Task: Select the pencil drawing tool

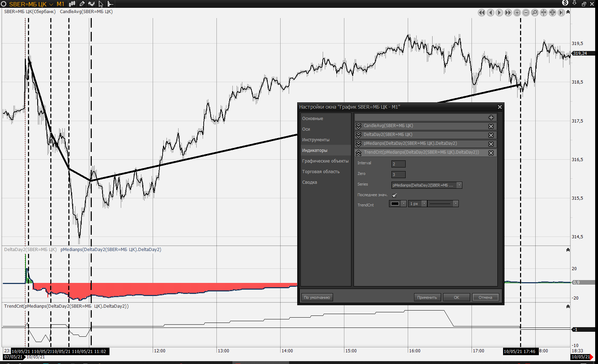Action: [82, 4]
